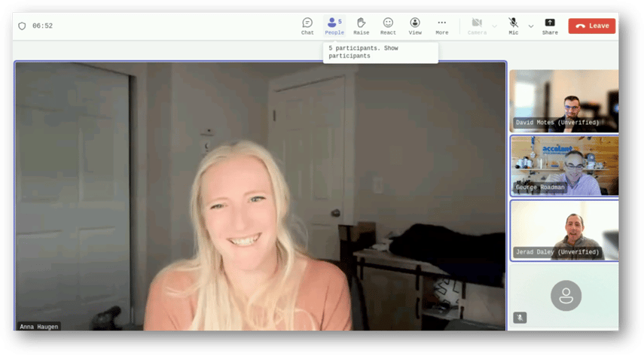Select David Motes video tile
Screen dimensions: 644x356
(x=564, y=101)
